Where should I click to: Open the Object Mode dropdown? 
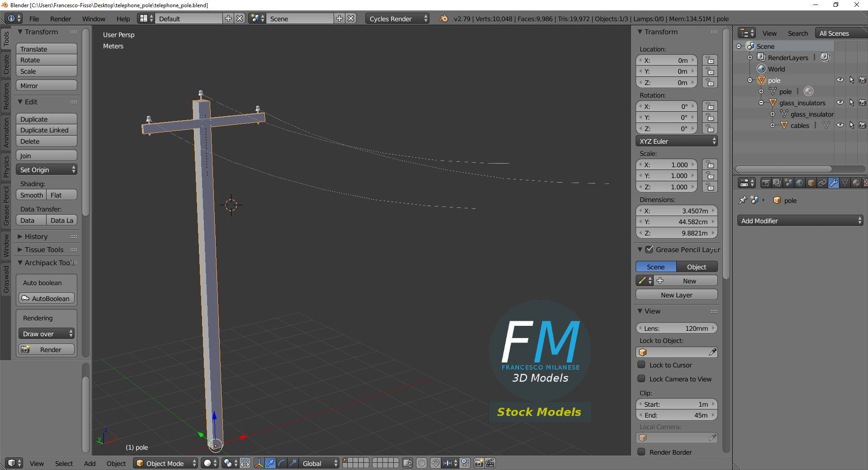pos(165,463)
